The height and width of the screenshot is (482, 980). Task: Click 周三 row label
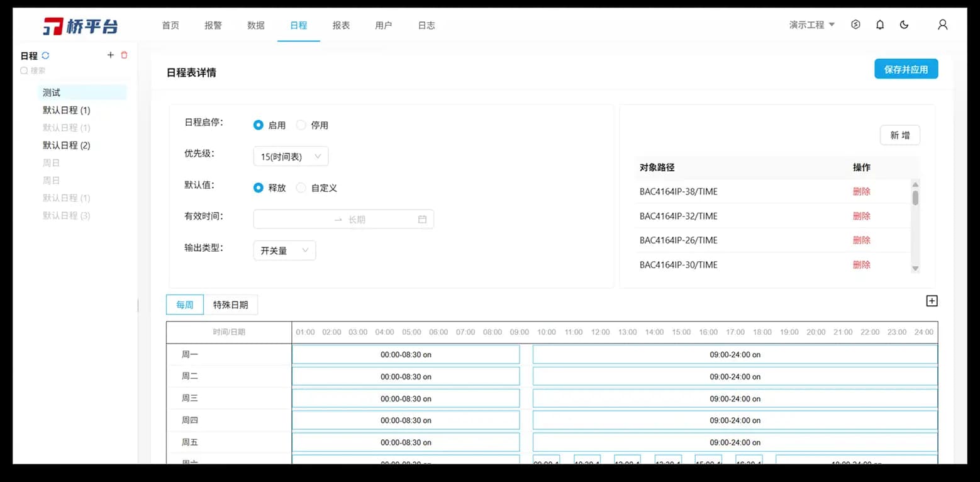[x=189, y=398]
